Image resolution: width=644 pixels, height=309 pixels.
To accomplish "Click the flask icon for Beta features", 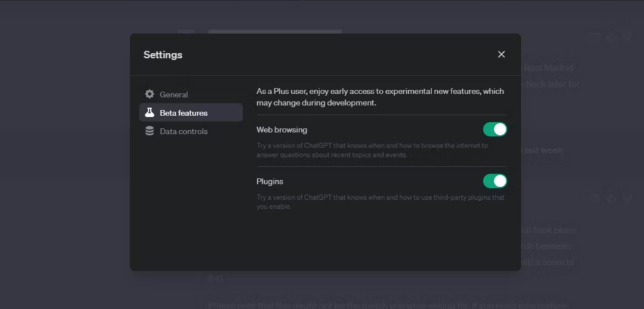I will click(149, 113).
